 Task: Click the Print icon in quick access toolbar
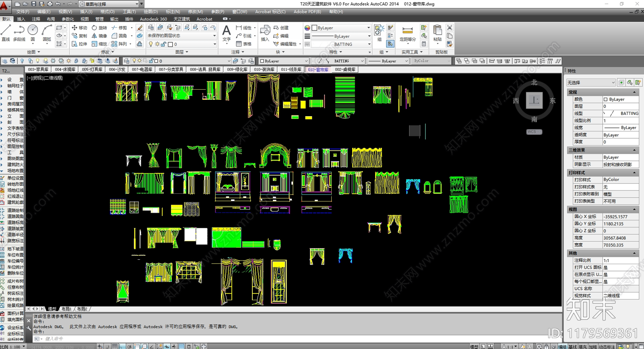pyautogui.click(x=50, y=4)
